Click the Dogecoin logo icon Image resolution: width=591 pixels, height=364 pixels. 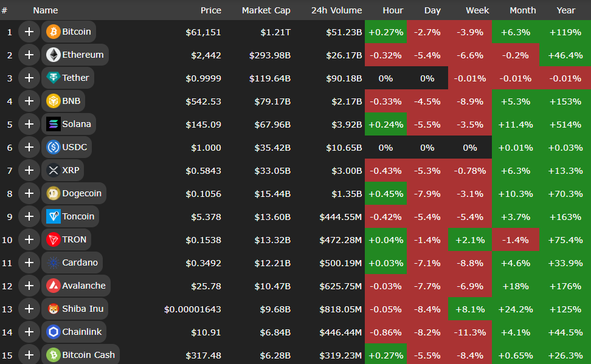[x=53, y=193]
